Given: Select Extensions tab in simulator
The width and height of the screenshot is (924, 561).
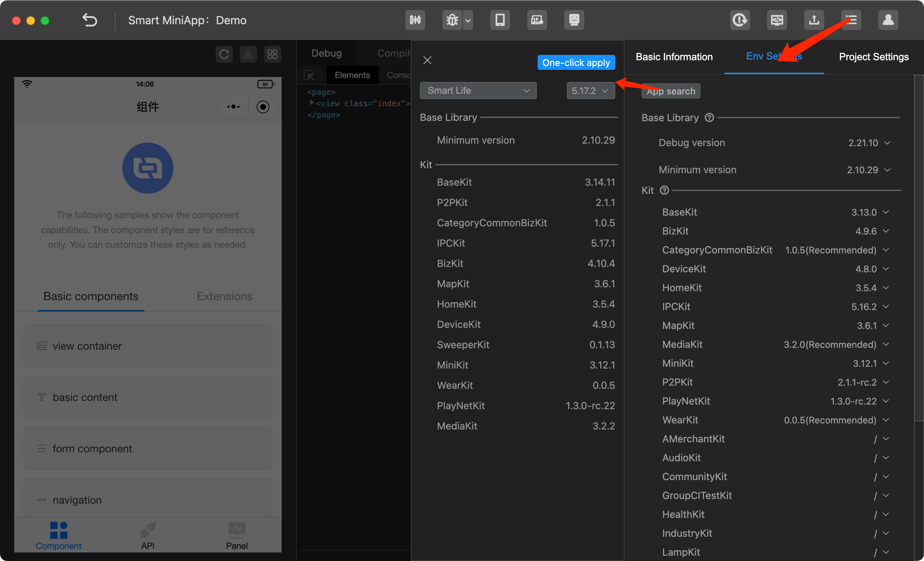Looking at the screenshot, I should point(224,296).
